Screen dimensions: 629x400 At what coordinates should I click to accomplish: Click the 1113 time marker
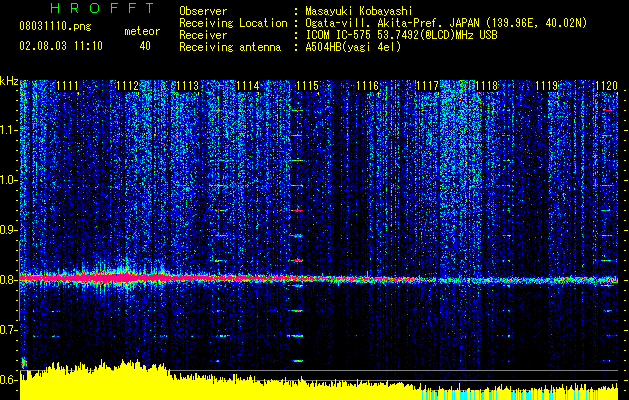187,86
